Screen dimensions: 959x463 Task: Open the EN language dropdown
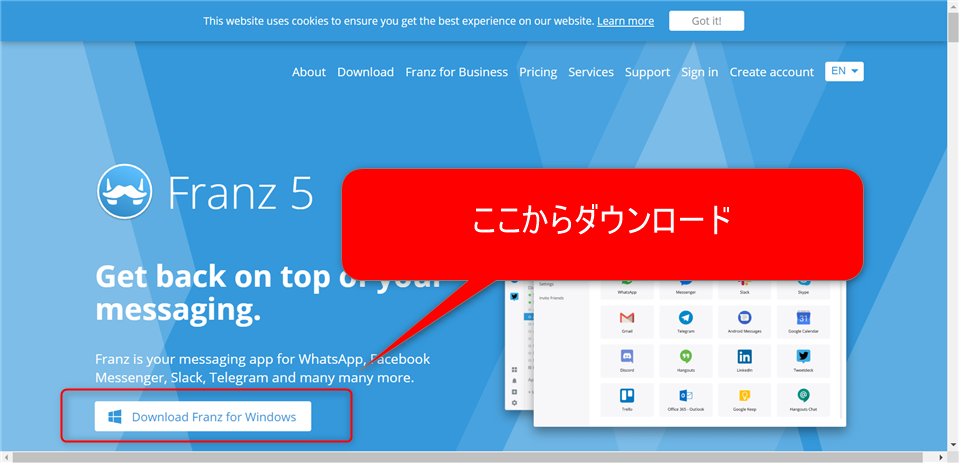pos(844,71)
